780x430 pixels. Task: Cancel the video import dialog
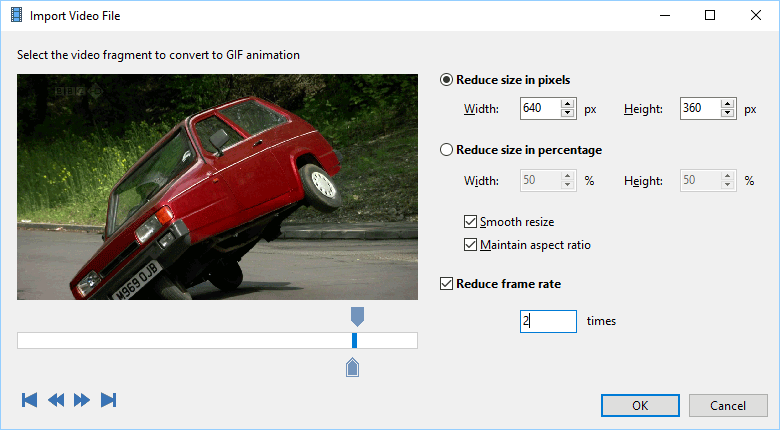[728, 405]
